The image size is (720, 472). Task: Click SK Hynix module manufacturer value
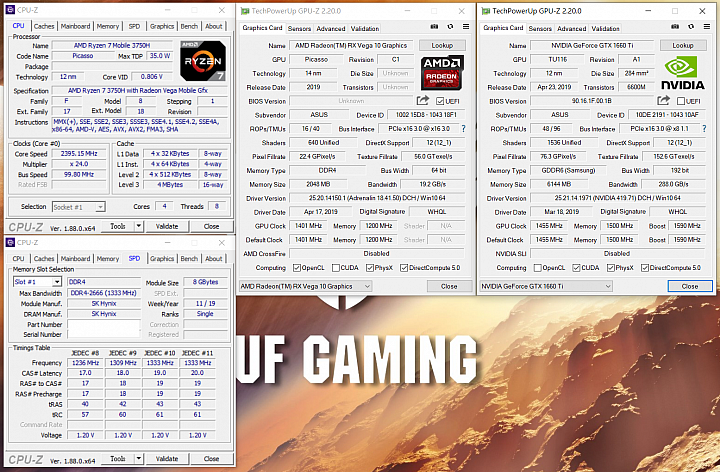pos(104,303)
